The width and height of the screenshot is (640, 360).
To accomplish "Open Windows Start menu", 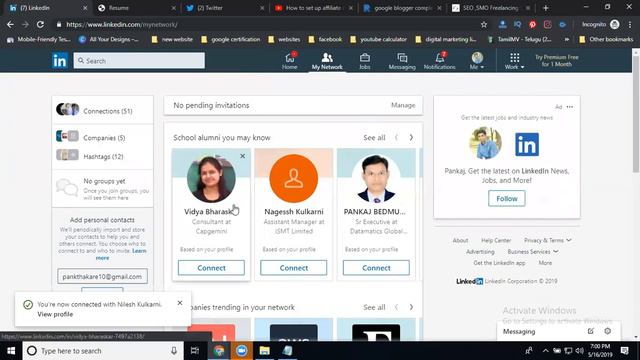I will [11, 351].
